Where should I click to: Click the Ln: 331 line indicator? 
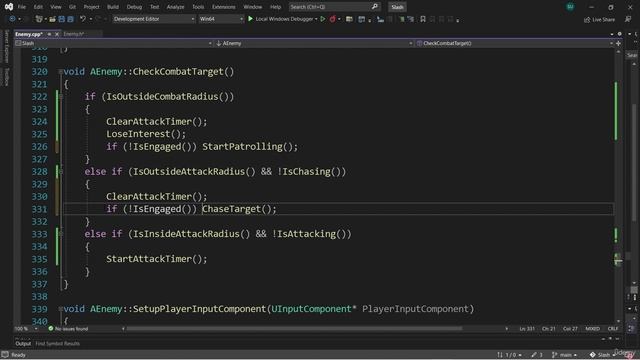pyautogui.click(x=527, y=329)
